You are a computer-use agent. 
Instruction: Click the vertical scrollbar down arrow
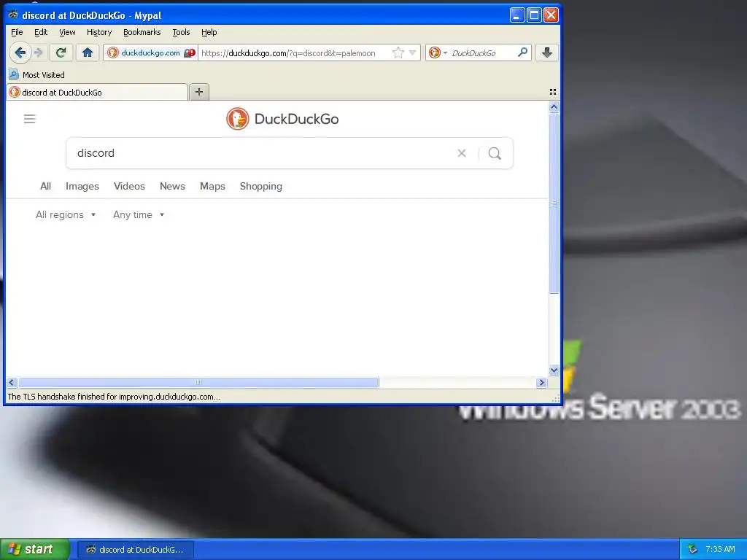point(554,370)
